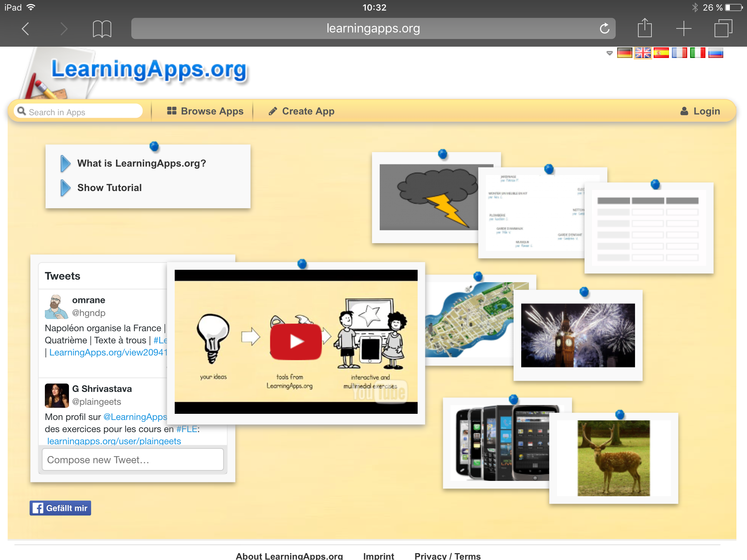Open the Privacy / Terms footer link

[448, 556]
